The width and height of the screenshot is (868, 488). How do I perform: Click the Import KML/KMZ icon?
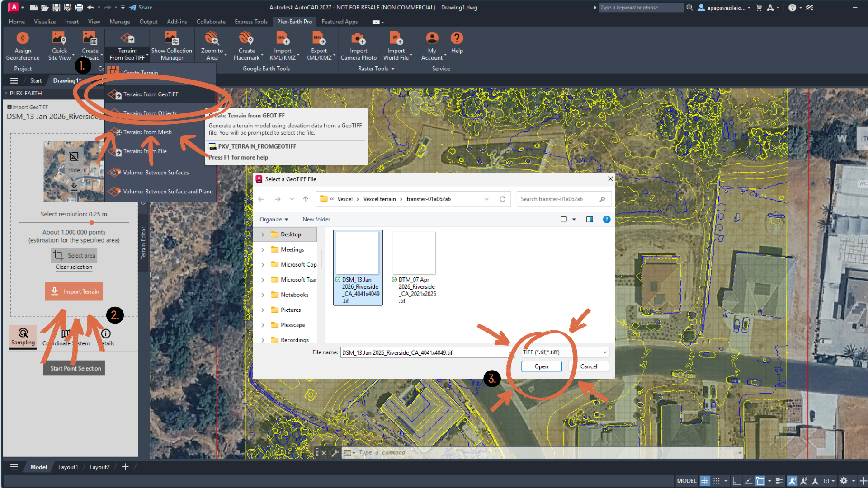coord(283,38)
